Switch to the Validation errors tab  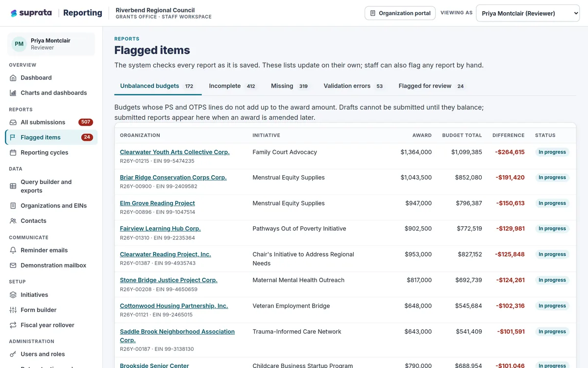point(354,86)
